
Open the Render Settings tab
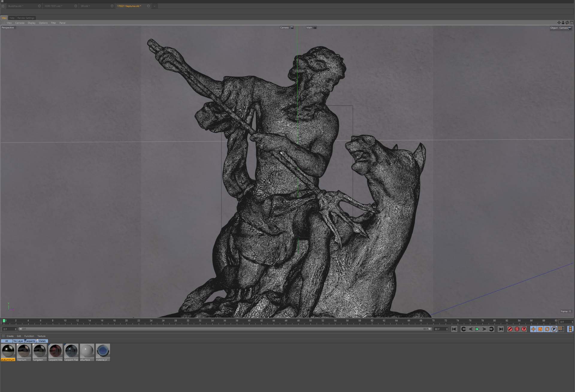(x=26, y=18)
